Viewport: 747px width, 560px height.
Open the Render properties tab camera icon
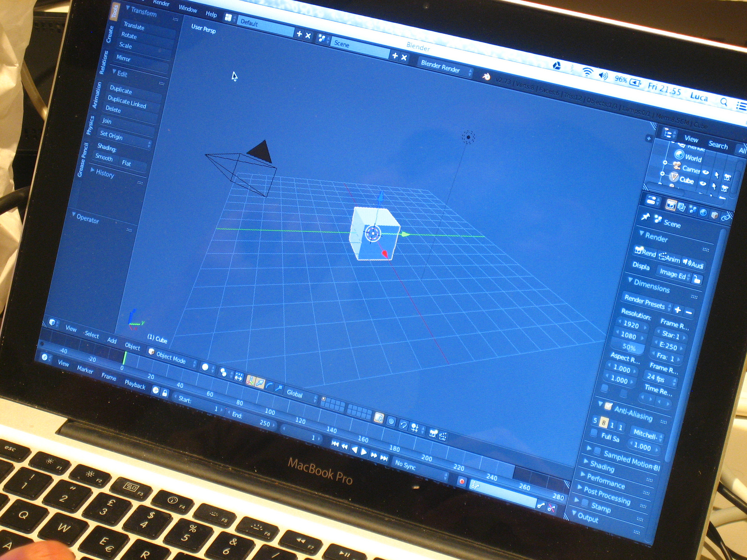click(x=671, y=205)
